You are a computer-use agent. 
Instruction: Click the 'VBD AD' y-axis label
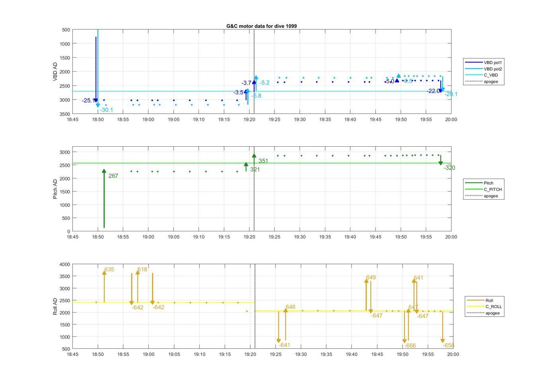click(55, 72)
